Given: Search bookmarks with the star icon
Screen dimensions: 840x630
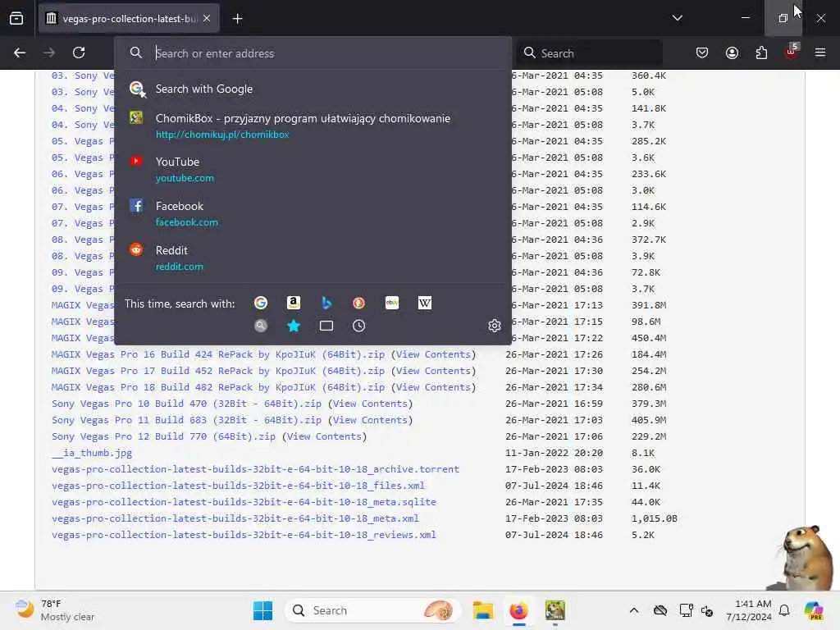Looking at the screenshot, I should (294, 326).
